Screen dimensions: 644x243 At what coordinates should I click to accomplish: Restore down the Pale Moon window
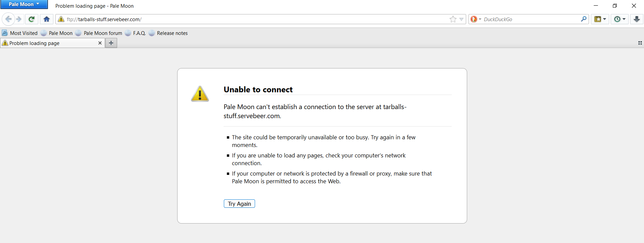tap(615, 6)
